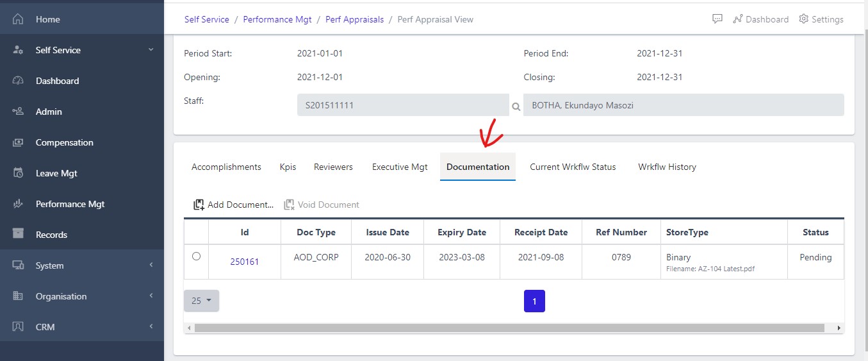Open the 25 page-size dropdown

(201, 301)
